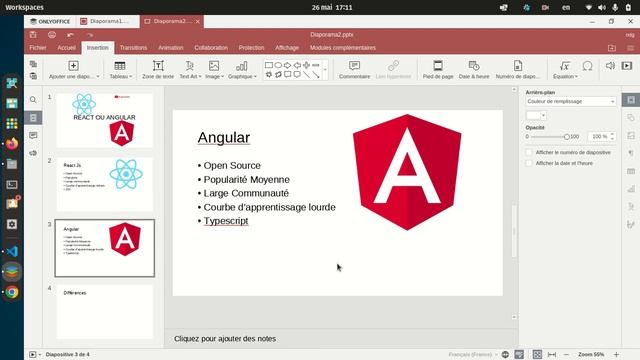Image resolution: width=640 pixels, height=360 pixels.
Task: Switch to the Transitions tab
Action: 133,48
